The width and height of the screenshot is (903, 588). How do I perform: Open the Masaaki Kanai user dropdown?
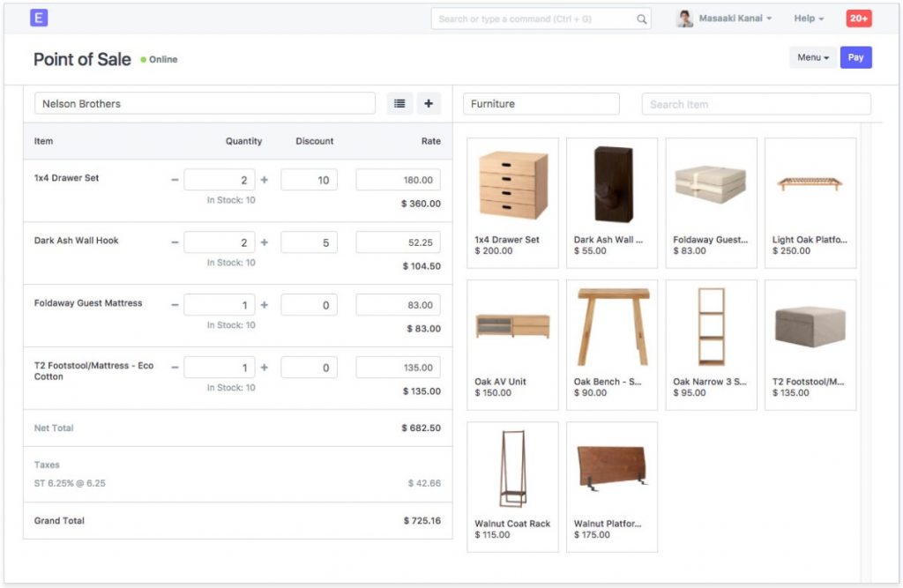(x=733, y=18)
